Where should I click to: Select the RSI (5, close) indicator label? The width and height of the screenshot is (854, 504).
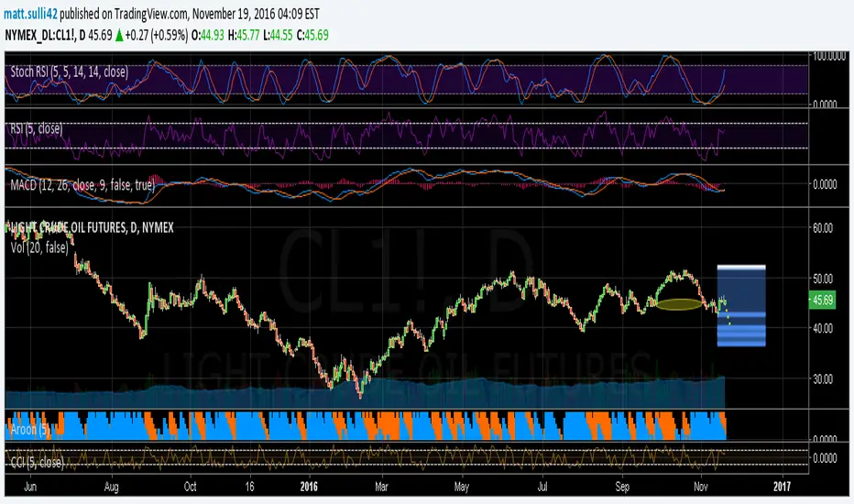point(37,128)
